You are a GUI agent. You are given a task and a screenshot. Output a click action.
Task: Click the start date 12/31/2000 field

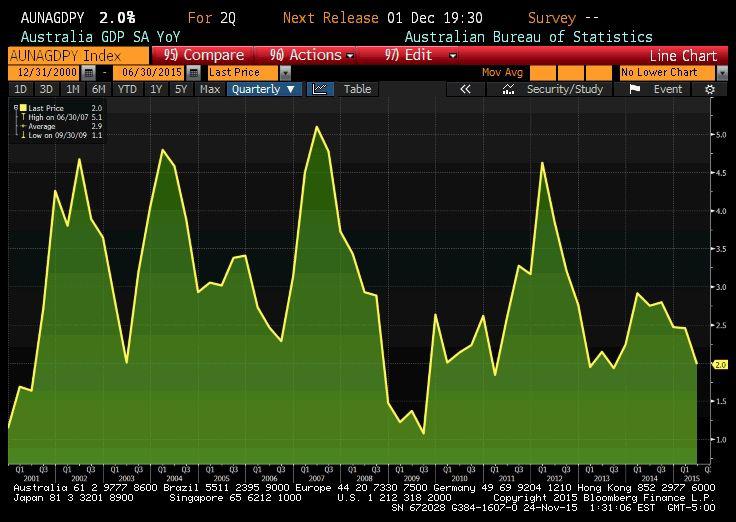48,73
